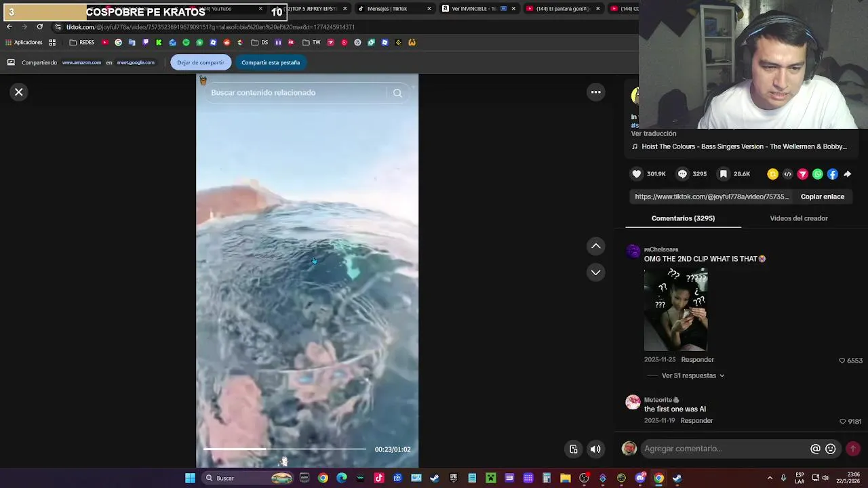The image size is (868, 488).
Task: Click the browser address bar URL
Action: tap(210, 27)
